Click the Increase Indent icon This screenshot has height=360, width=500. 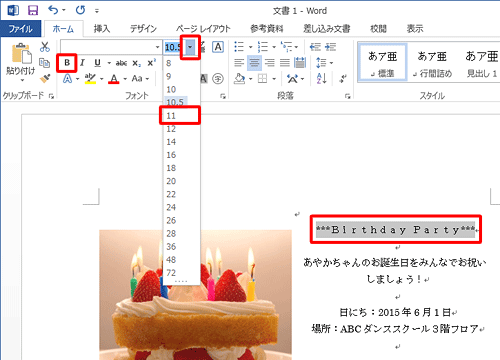330,47
